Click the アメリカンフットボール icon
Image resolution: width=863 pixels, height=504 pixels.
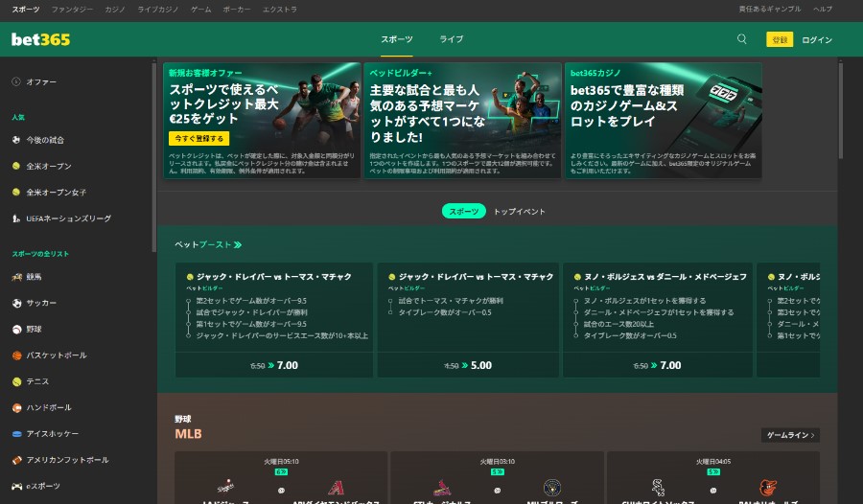click(16, 460)
